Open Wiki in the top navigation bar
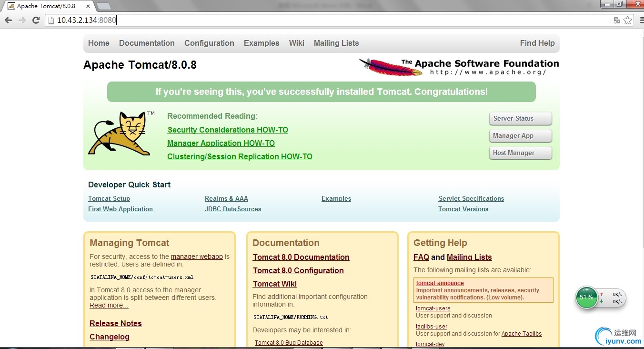 tap(296, 43)
